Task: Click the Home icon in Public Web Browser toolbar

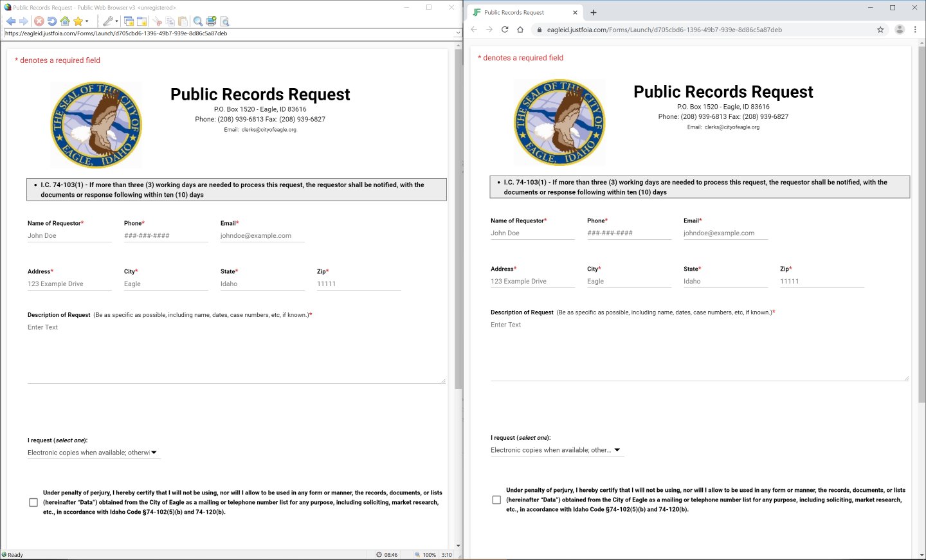Action: [x=65, y=21]
